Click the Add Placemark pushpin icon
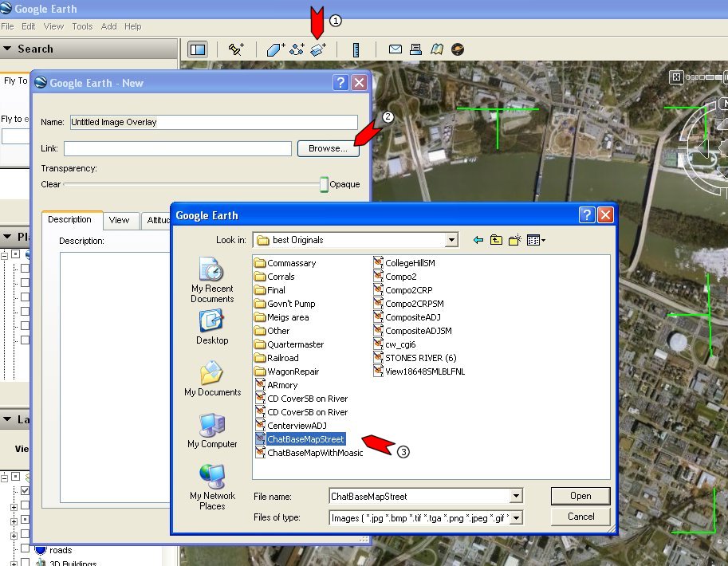 pos(235,49)
